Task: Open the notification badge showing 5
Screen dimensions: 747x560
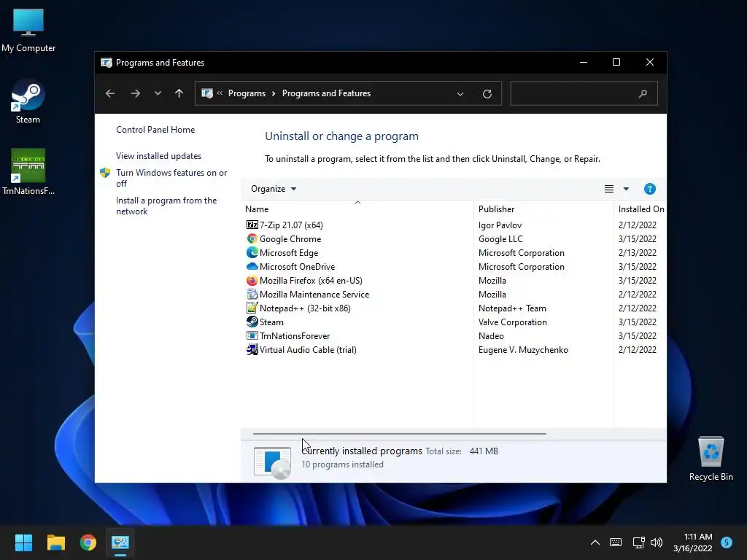Action: click(x=727, y=542)
